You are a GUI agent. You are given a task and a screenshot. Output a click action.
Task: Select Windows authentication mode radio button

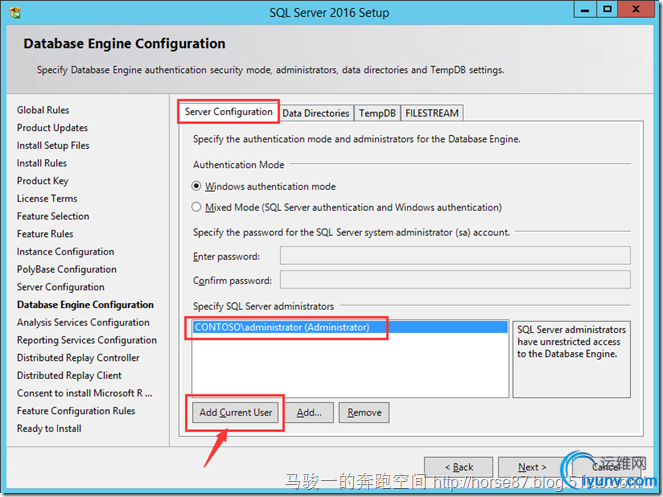(196, 186)
